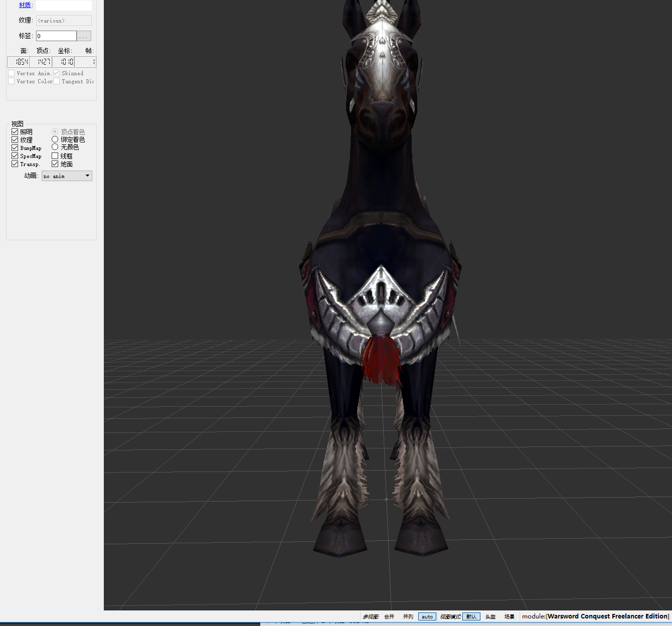Disable the 纹理 texture view checkbox
Image resolution: width=672 pixels, height=626 pixels.
(15, 140)
